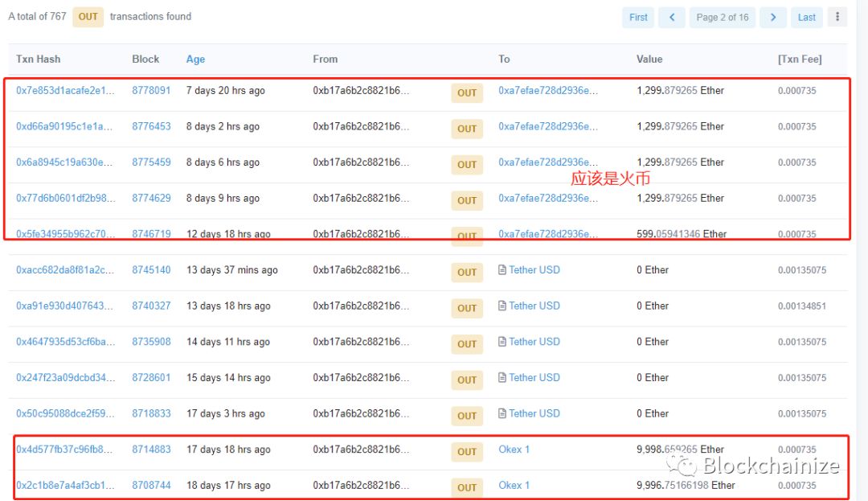Open transaction 0xd66a90195c1e1a

click(x=64, y=127)
